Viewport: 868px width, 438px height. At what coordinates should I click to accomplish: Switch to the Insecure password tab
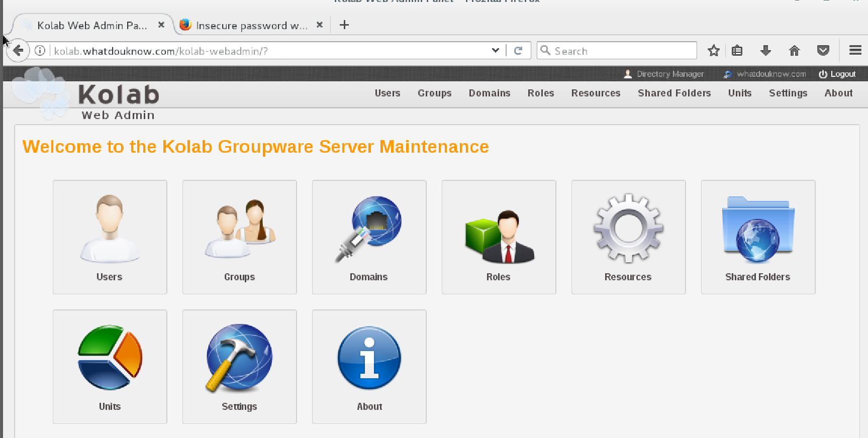[251, 25]
